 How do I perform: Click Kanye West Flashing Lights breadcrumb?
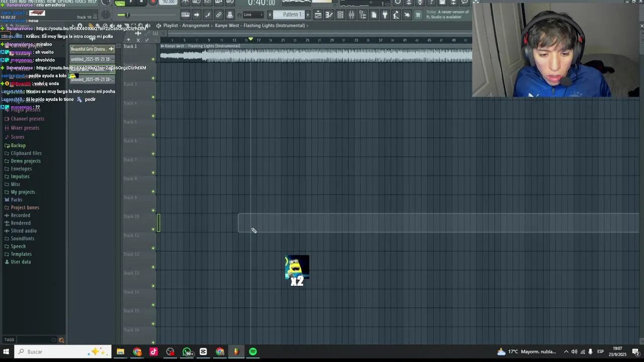[260, 26]
